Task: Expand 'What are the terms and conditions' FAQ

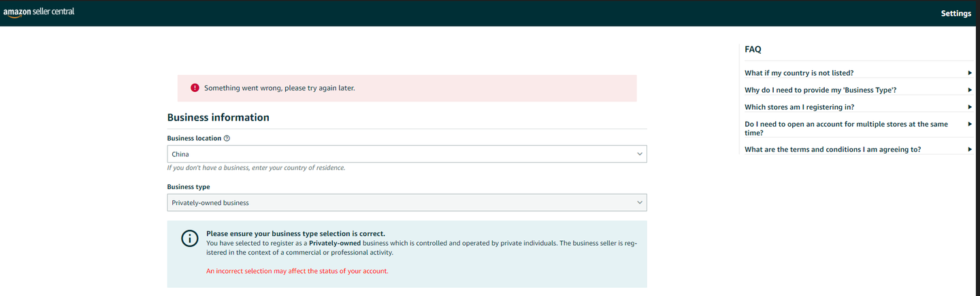Action: (x=832, y=149)
